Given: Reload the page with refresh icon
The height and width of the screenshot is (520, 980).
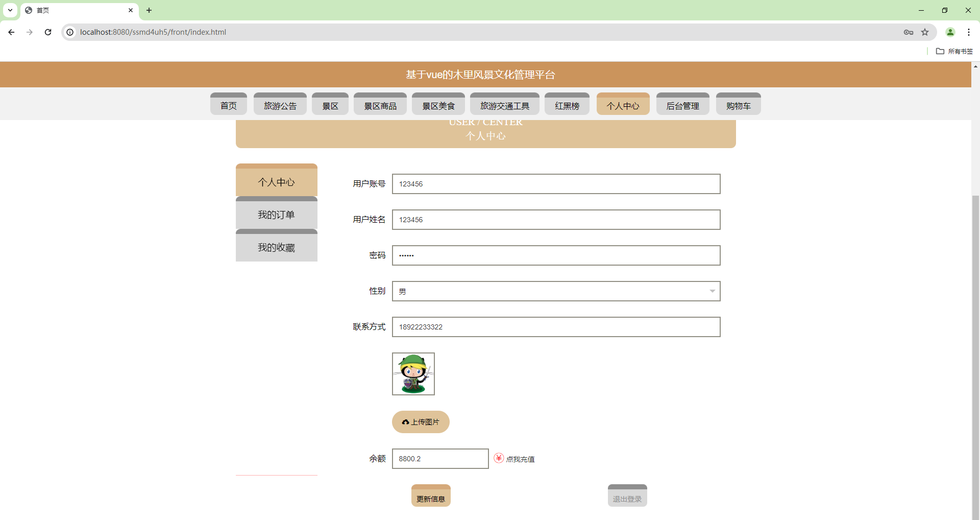Looking at the screenshot, I should click(x=48, y=32).
